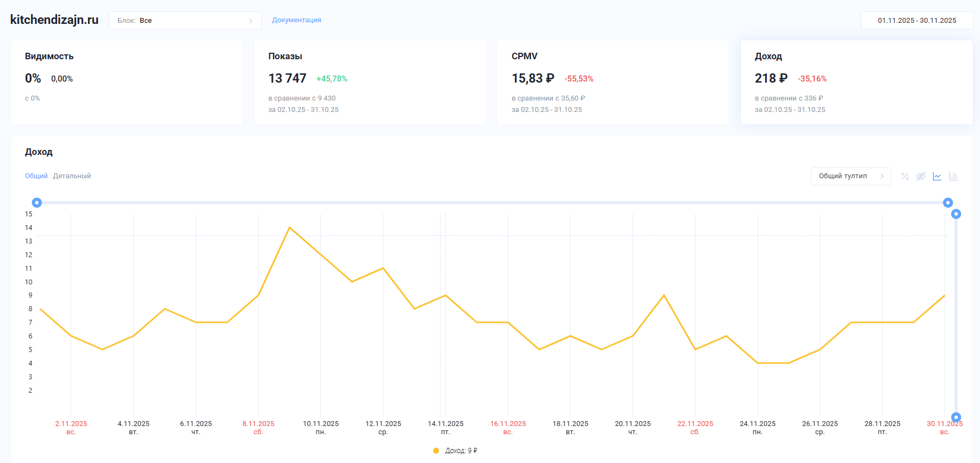Screen dimensions: 980x463
Task: Switch to the bar chart view icon
Action: pos(953,176)
